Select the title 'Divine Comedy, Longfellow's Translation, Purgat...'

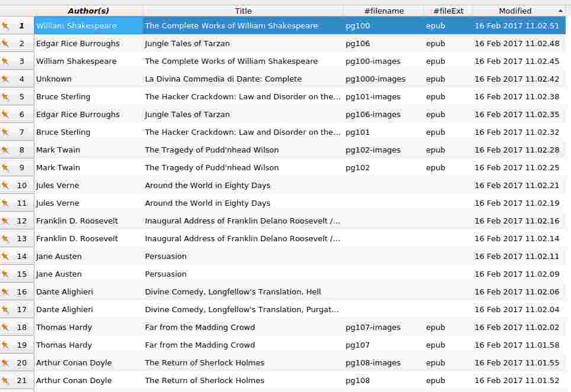click(x=242, y=310)
